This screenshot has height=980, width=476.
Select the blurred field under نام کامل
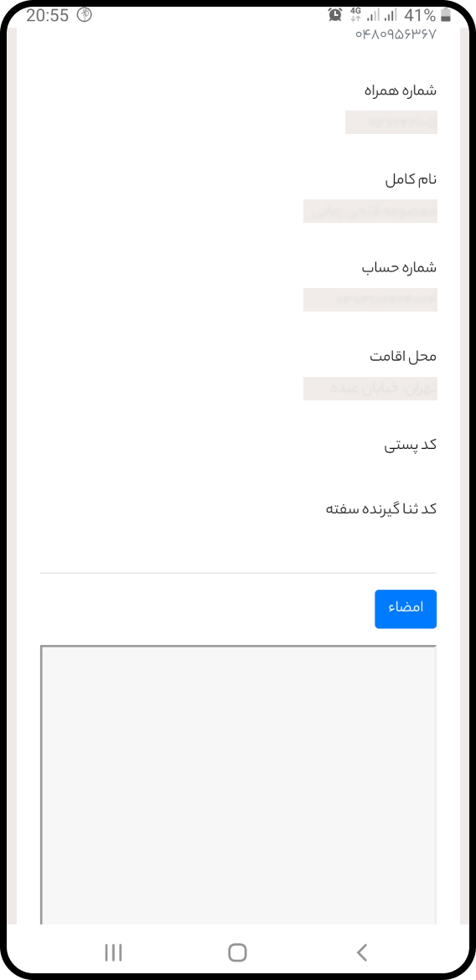tap(370, 211)
